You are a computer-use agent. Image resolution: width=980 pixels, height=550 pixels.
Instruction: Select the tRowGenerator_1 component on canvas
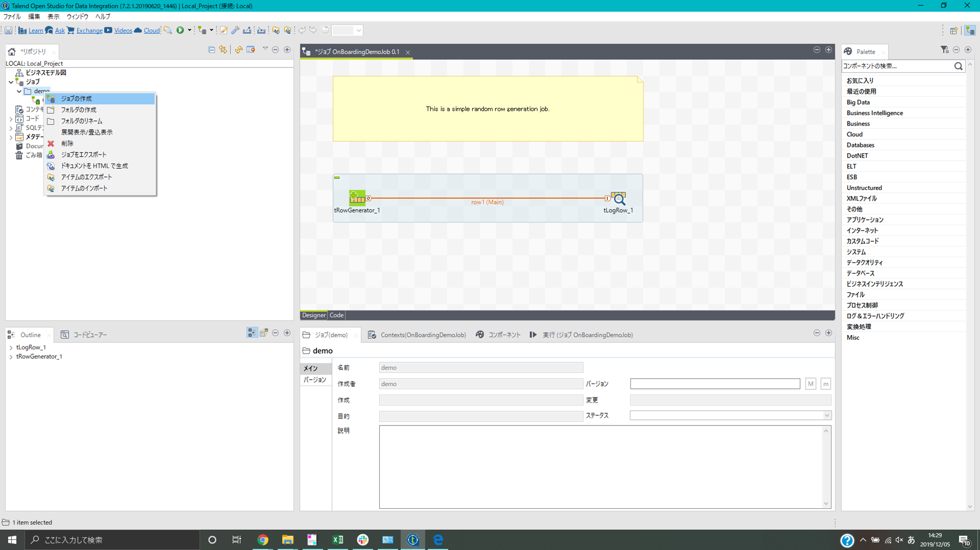(x=357, y=198)
